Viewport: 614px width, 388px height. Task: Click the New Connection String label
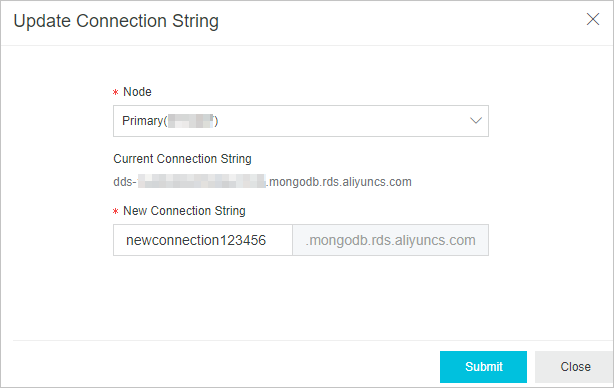pyautogui.click(x=184, y=211)
